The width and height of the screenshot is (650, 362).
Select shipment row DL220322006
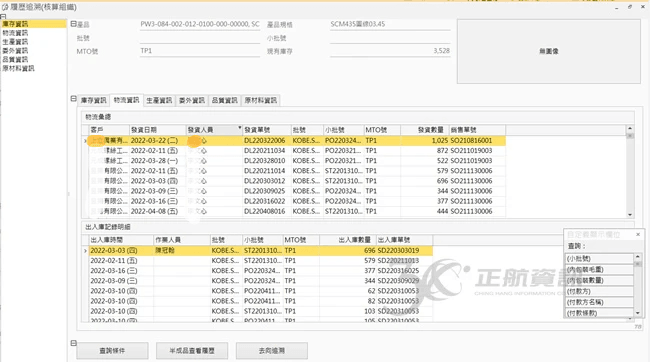click(297, 141)
